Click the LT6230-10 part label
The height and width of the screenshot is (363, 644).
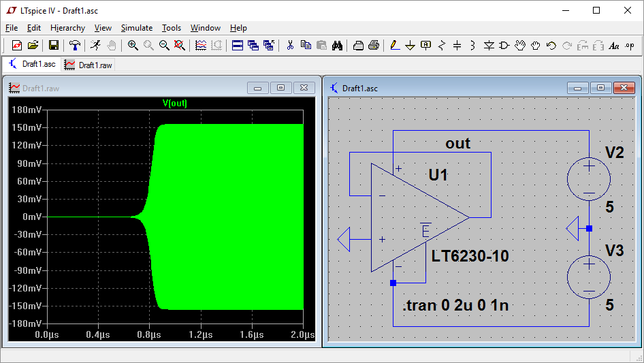click(470, 256)
